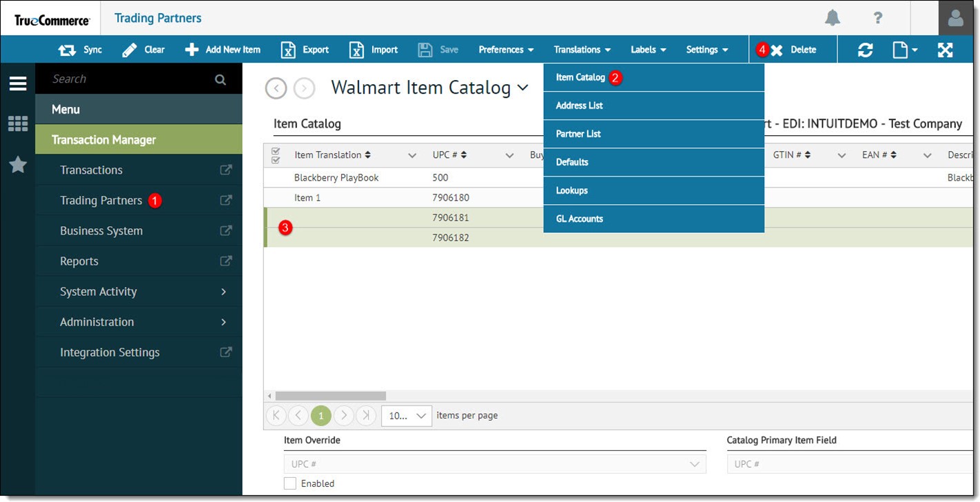Export the item catalog
The width and height of the screenshot is (980, 502).
coord(305,50)
